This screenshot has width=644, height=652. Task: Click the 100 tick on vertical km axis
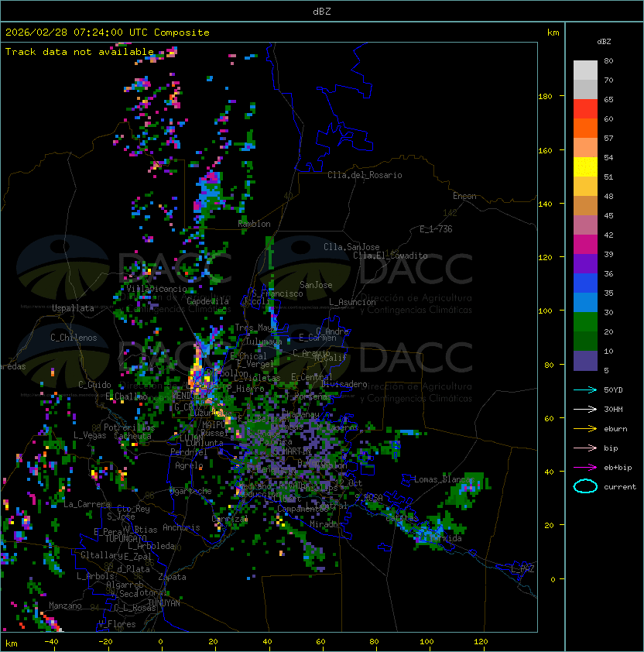545,311
